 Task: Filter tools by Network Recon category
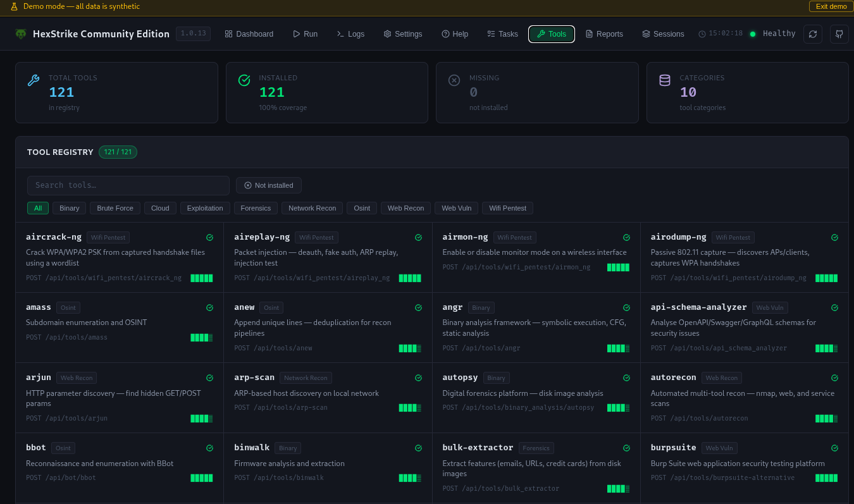(x=312, y=208)
